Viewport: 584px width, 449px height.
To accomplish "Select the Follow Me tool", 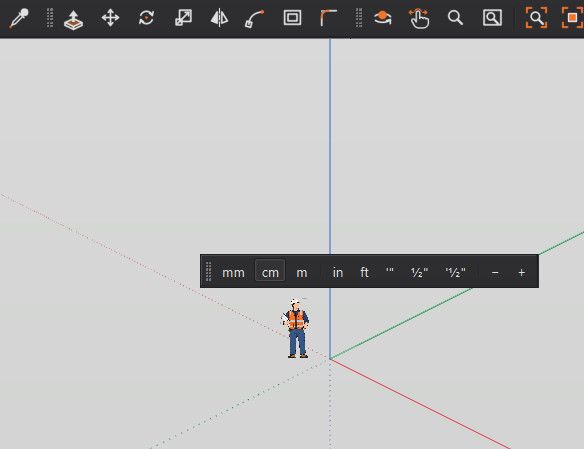I will tap(255, 19).
